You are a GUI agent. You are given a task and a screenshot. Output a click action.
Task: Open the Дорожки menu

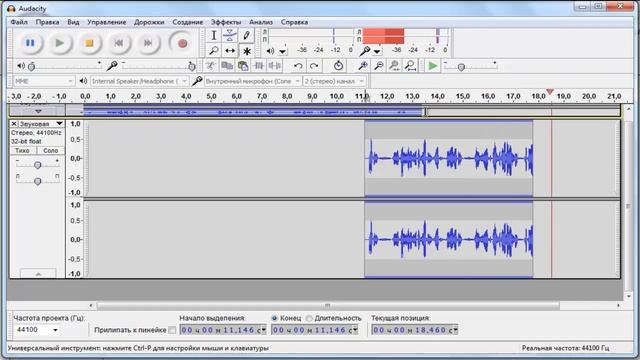click(149, 22)
